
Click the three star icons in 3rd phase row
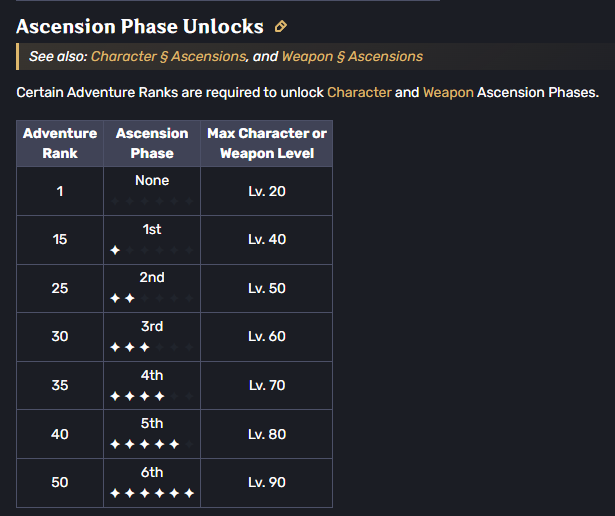point(130,347)
